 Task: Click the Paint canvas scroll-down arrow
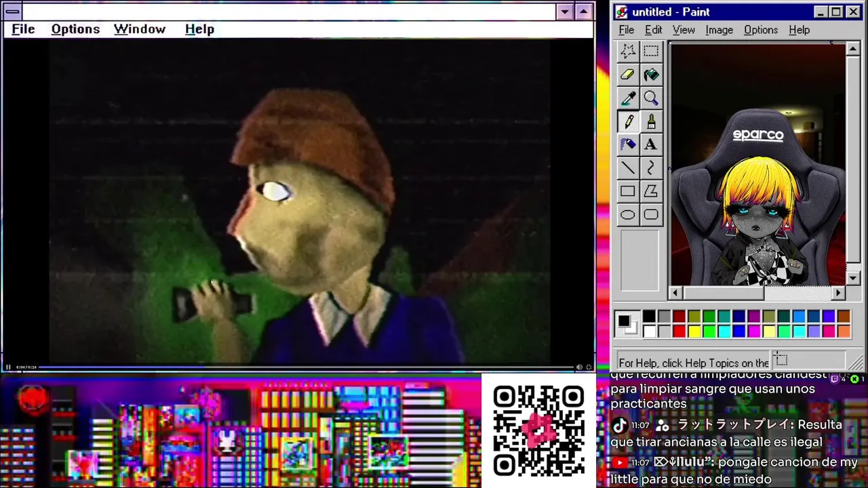pyautogui.click(x=853, y=279)
